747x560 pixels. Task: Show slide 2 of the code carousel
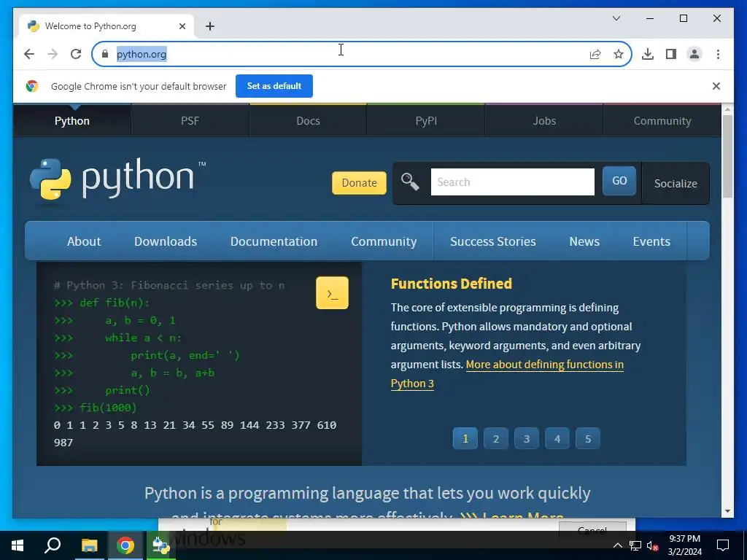(x=496, y=438)
